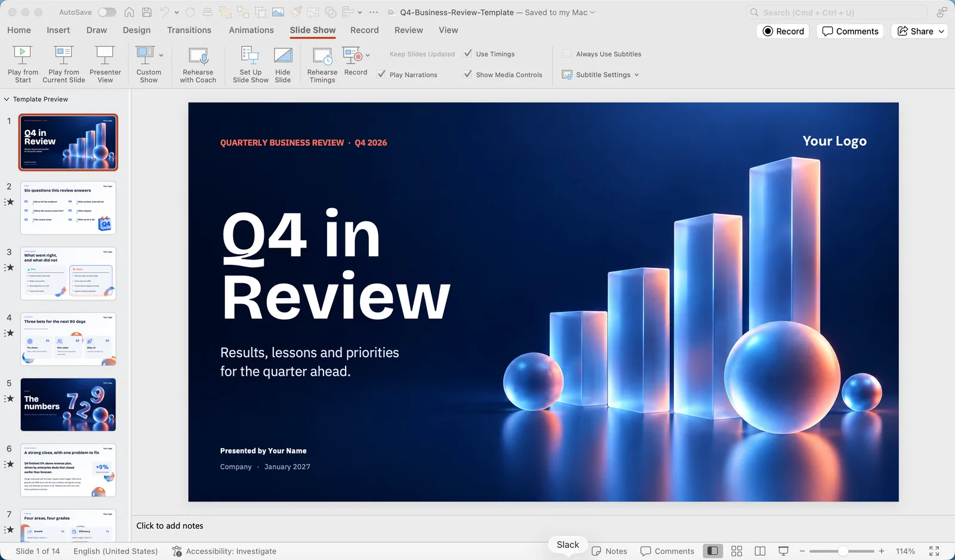Open Presenter View
The height and width of the screenshot is (560, 955).
point(105,64)
